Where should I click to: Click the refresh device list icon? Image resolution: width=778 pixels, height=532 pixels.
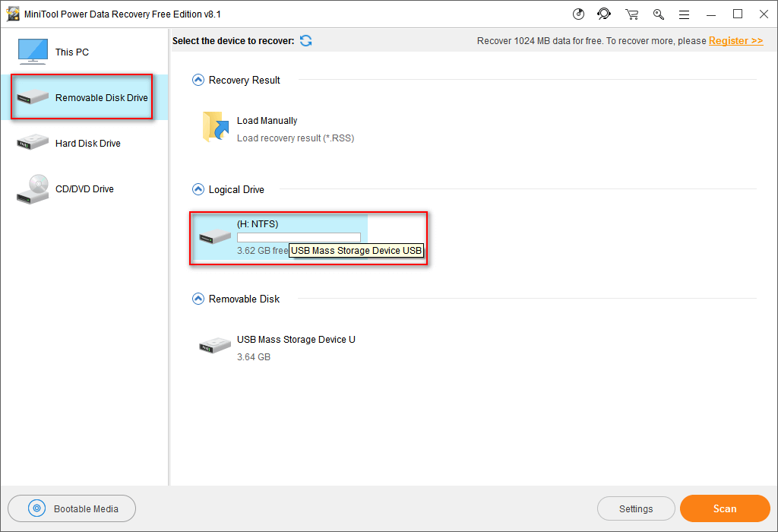coord(305,41)
